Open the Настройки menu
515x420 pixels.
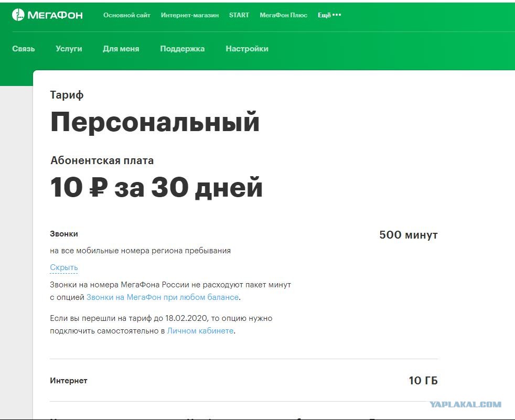pos(247,49)
